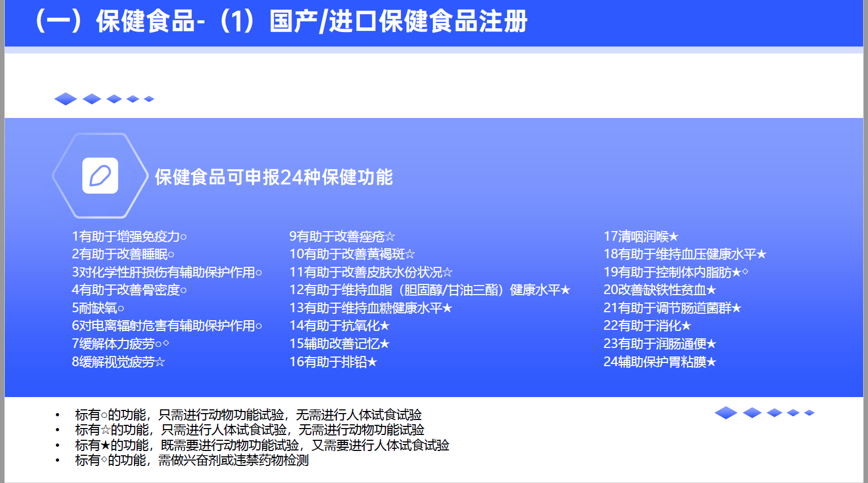Viewport: 868px width, 483px height.
Task: Click item 24 辅助保护胃粘膜
Action: pyautogui.click(x=659, y=362)
